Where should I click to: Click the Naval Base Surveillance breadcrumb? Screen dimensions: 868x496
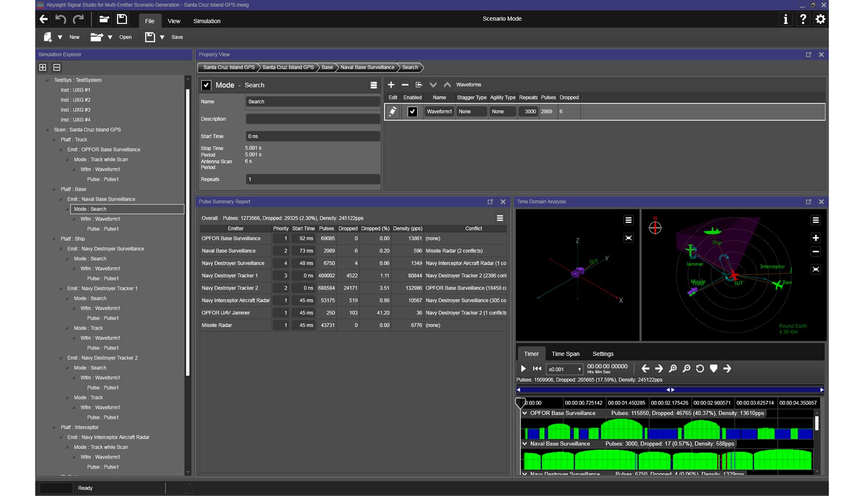[x=367, y=67]
